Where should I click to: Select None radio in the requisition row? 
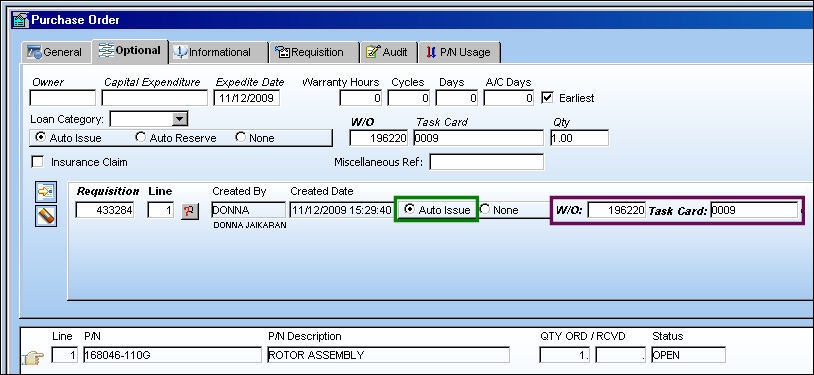(x=484, y=209)
